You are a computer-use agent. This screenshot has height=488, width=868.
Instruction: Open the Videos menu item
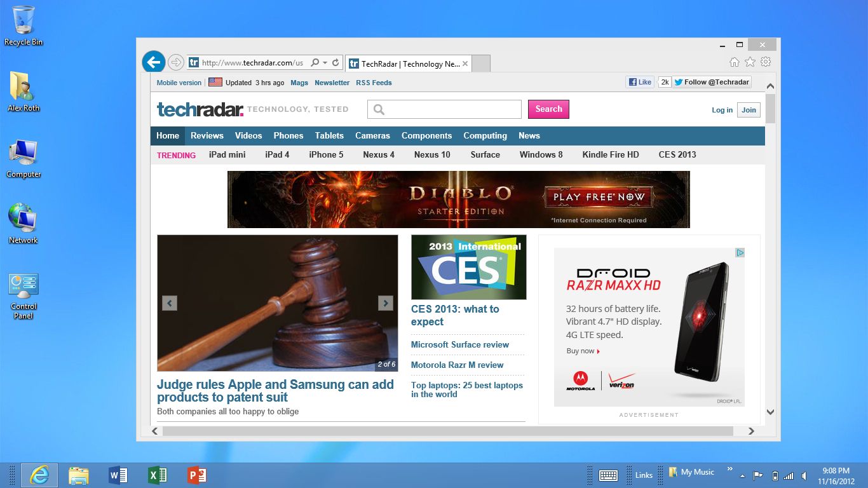[x=248, y=136]
